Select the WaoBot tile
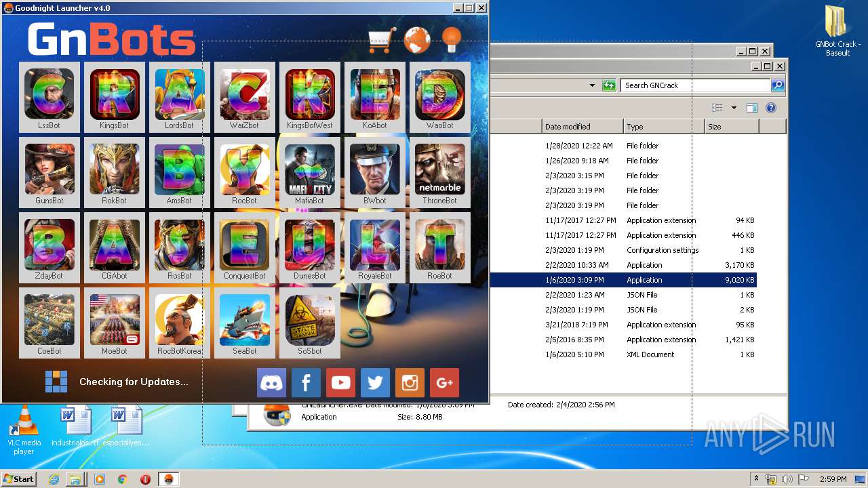Image resolution: width=868 pixels, height=488 pixels. (440, 97)
